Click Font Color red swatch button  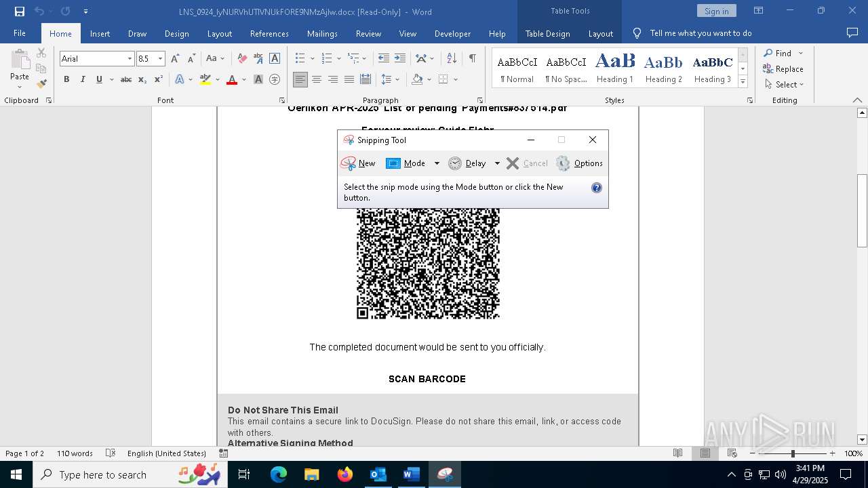[232, 79]
